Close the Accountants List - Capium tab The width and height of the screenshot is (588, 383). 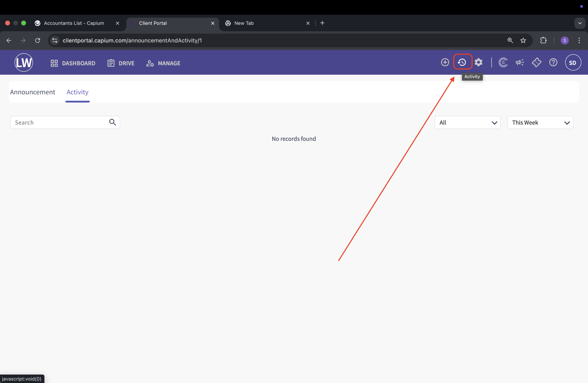click(118, 23)
